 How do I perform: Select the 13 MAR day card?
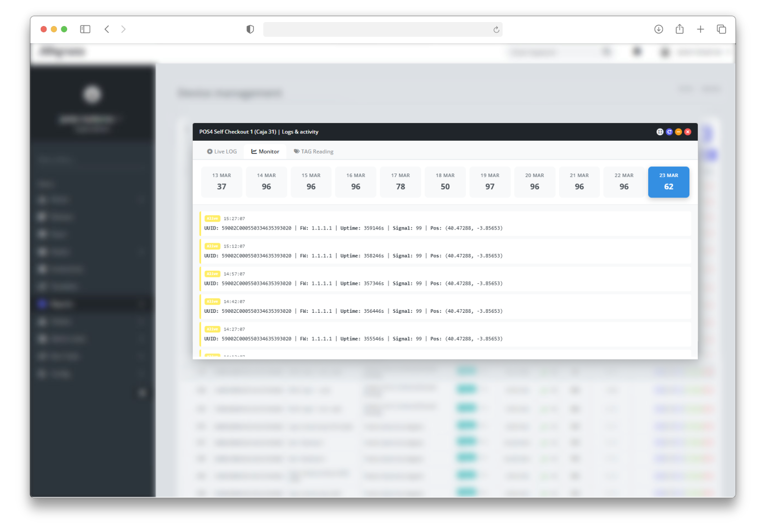(222, 182)
